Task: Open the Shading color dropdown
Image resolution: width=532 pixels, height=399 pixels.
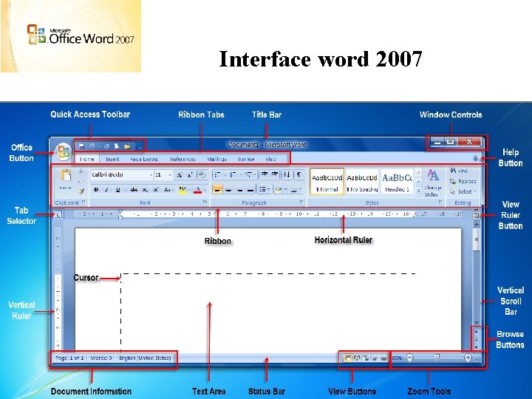Action: point(281,190)
